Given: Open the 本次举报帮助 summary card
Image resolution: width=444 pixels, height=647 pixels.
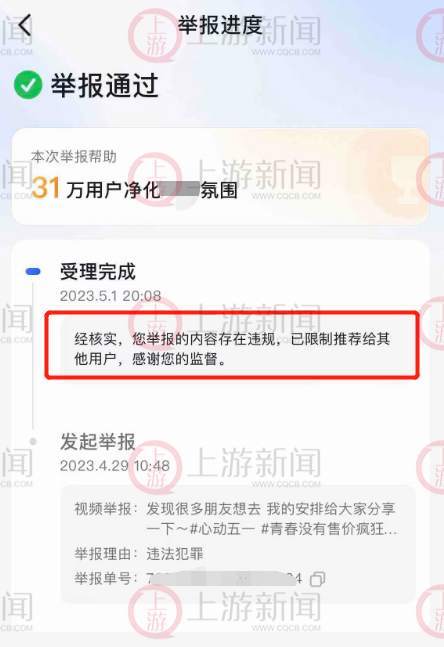Looking at the screenshot, I should [x=220, y=177].
